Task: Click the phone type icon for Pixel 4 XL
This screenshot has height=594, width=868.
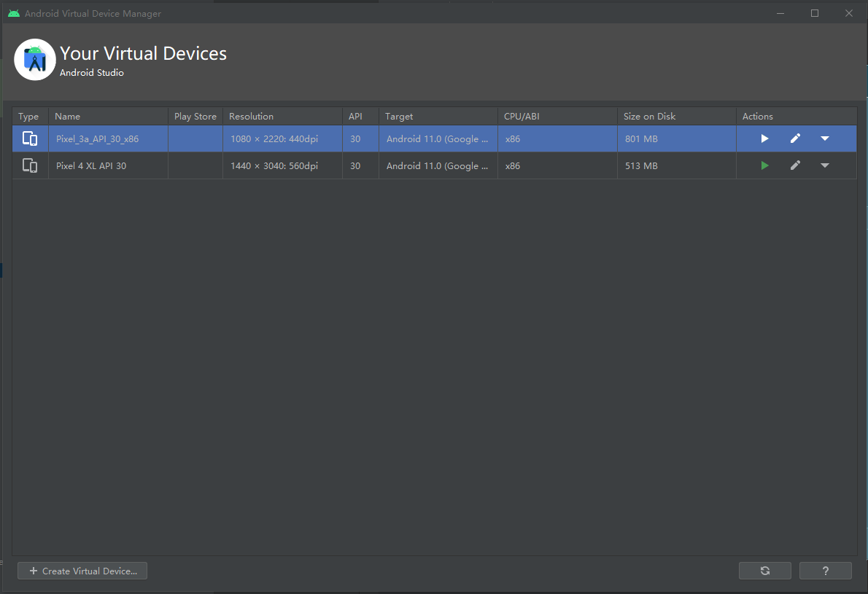Action: [x=30, y=165]
